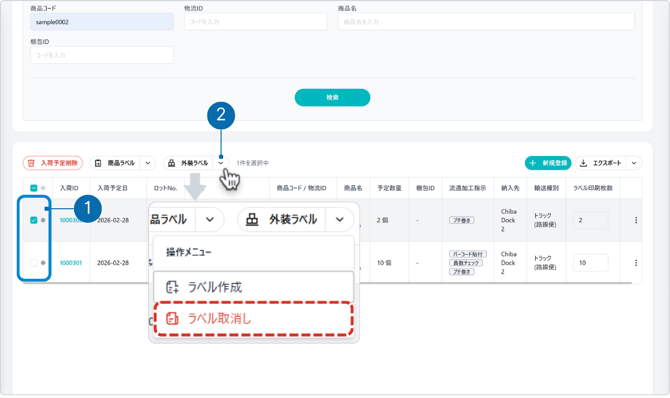Click the 員数チェック tag

point(466,263)
